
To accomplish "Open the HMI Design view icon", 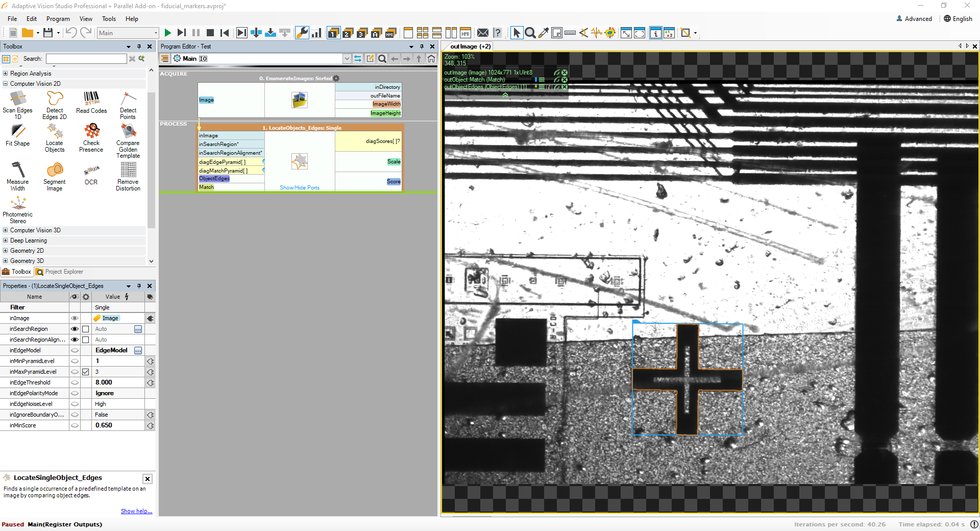I will click(x=465, y=33).
